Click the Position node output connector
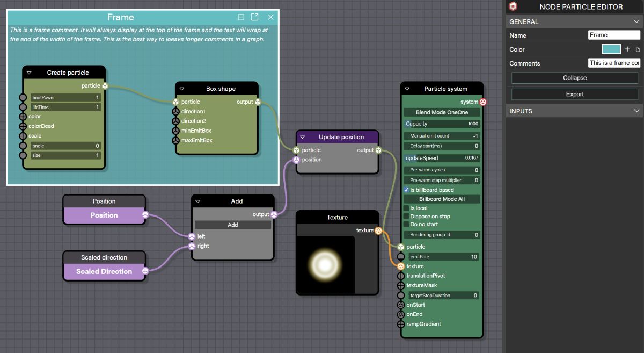Viewport: 644px width, 353px height. click(x=145, y=215)
